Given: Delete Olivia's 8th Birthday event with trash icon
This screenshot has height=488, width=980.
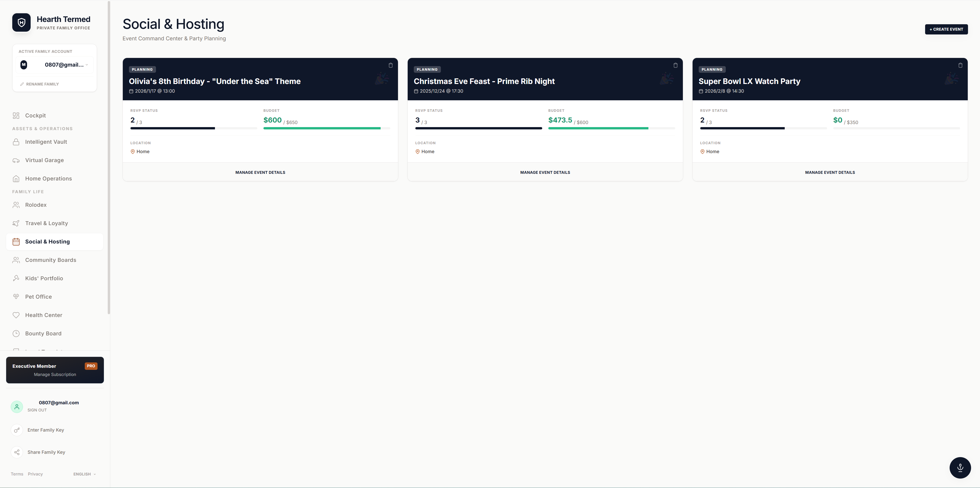Looking at the screenshot, I should [x=390, y=65].
